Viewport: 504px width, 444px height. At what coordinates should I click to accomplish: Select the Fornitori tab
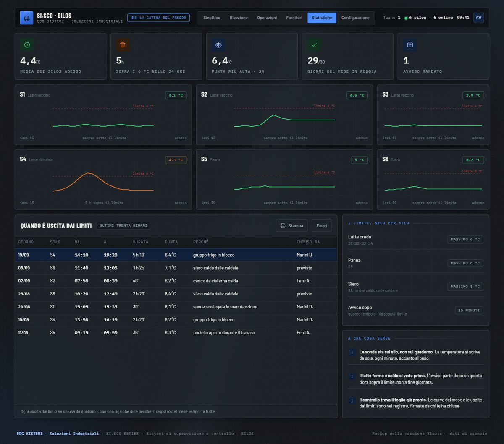(x=294, y=18)
